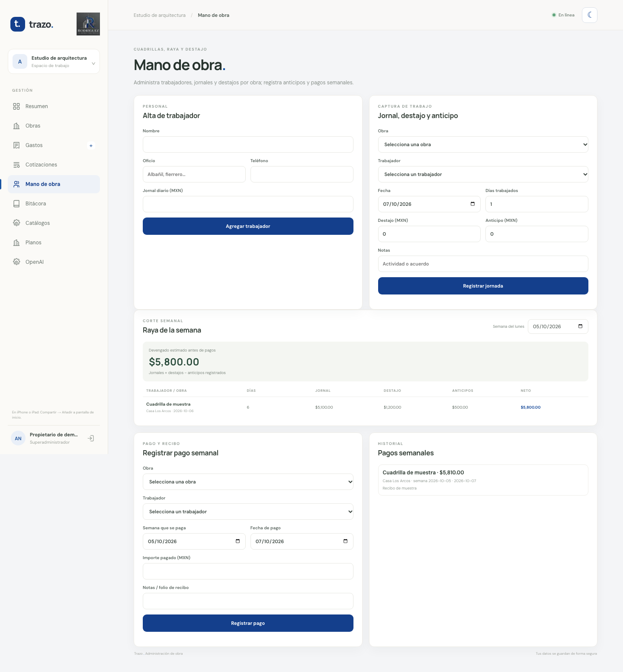
Task: Click the Obras building icon
Action: [x=16, y=126]
